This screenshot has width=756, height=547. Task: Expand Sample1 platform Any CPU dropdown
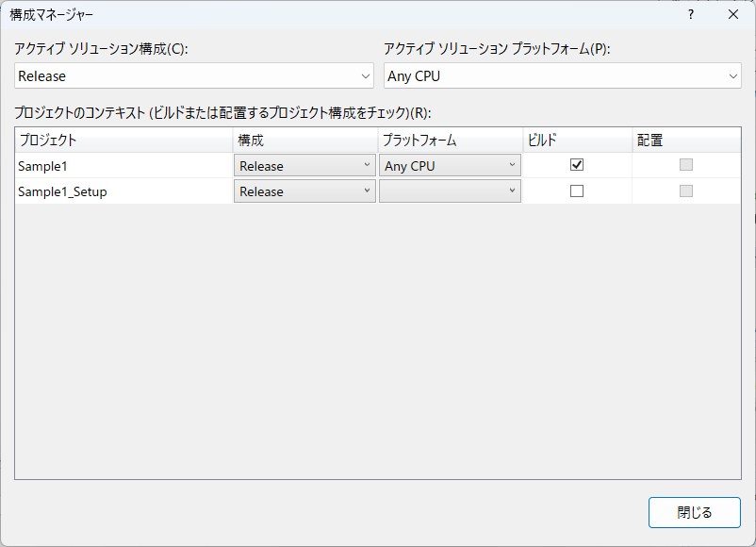point(450,166)
